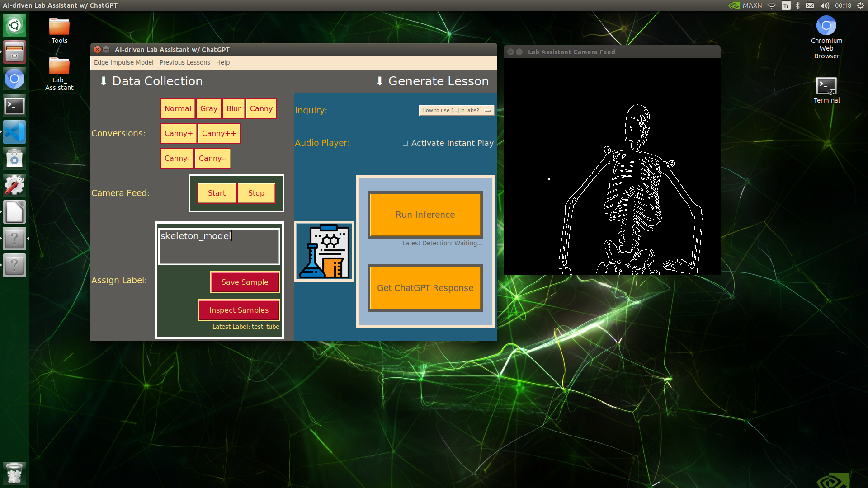The width and height of the screenshot is (868, 488).
Task: Expand the inquiry text input field
Action: [488, 110]
